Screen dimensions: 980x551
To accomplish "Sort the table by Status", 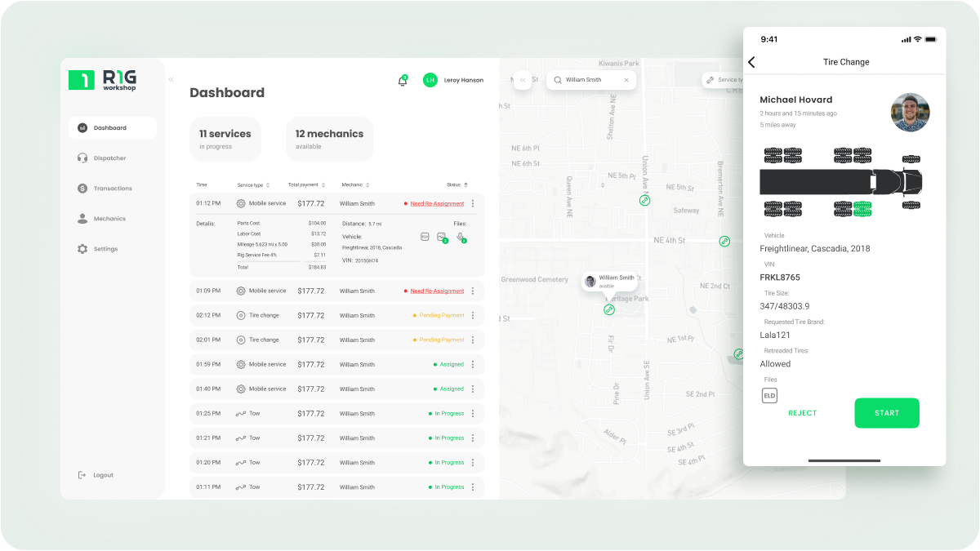I will coord(465,185).
